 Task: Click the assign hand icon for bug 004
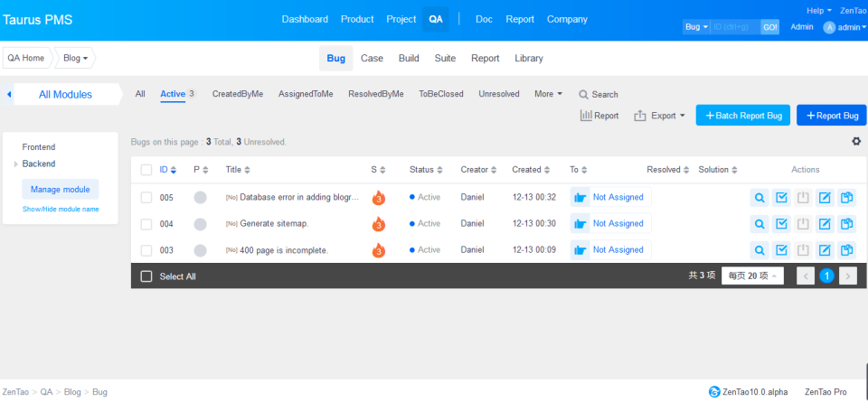(580, 224)
